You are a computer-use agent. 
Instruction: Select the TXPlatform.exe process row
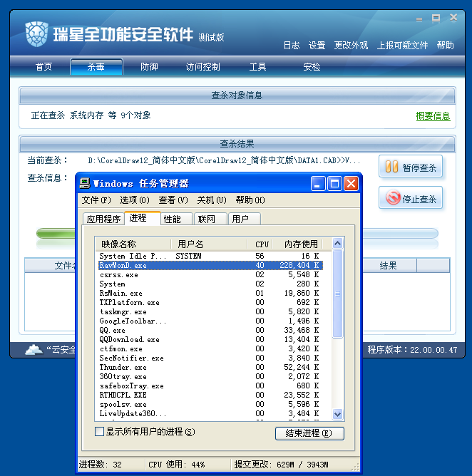[210, 302]
